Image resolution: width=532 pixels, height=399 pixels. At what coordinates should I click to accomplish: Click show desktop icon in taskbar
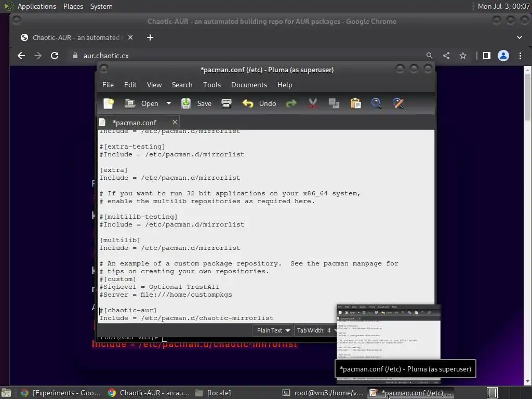click(6, 393)
